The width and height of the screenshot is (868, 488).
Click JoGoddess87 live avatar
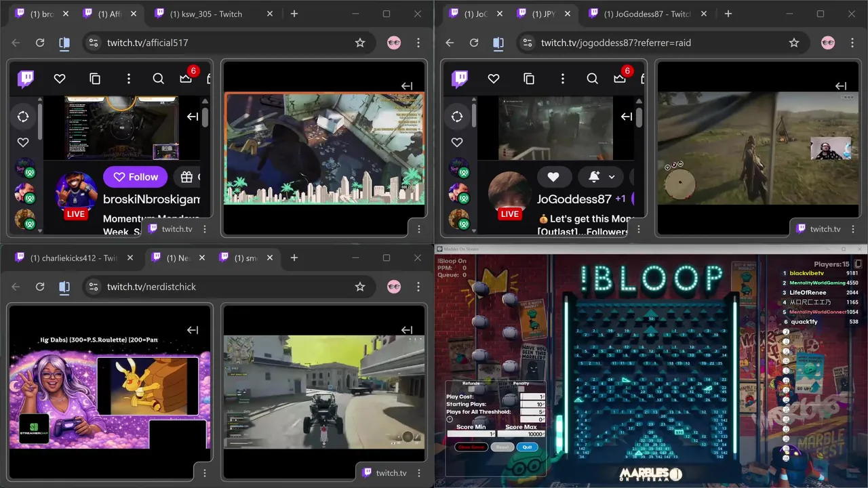point(510,193)
